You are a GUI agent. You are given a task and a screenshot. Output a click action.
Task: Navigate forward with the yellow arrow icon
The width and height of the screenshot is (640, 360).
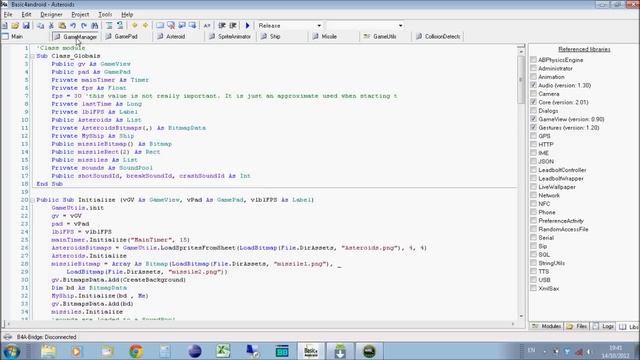click(145, 25)
